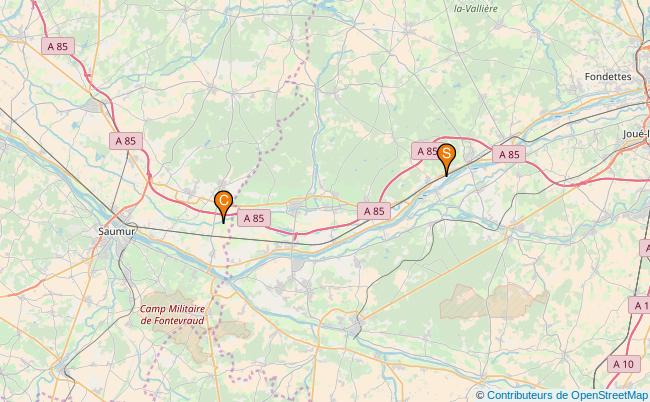Screen dimensions: 650x402
Task: Click the A 85 shield between both markers
Action: (x=374, y=211)
